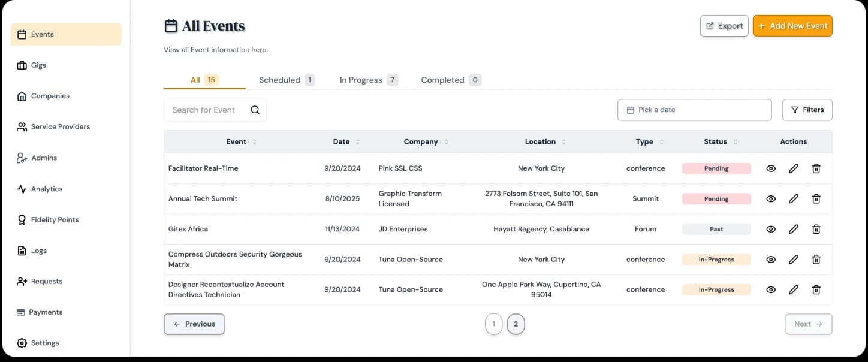This screenshot has width=868, height=362.
Task: Click the Search for Event field
Action: click(210, 110)
